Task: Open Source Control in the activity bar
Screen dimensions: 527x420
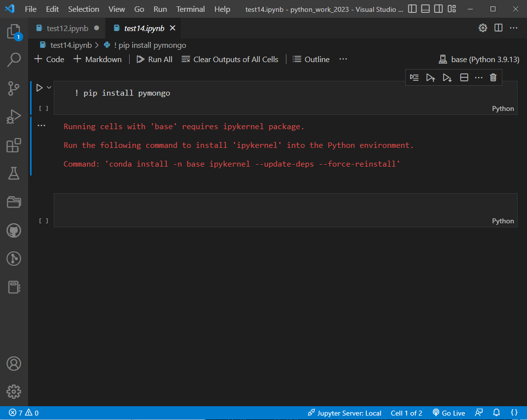Action: click(14, 88)
